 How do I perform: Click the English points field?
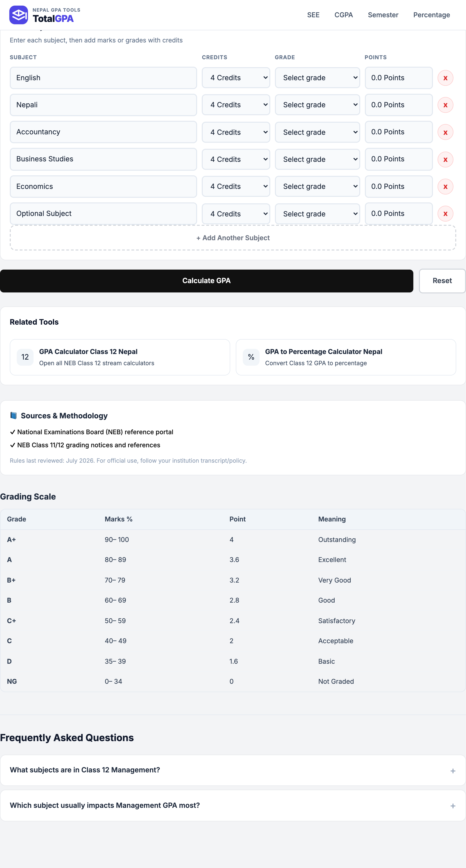click(399, 78)
